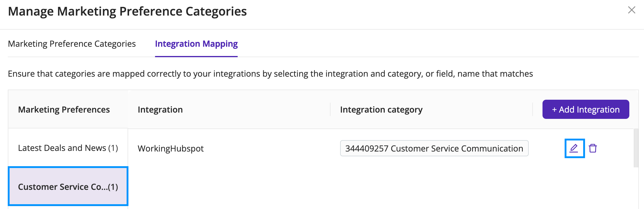Select Latest Deals and News preference
This screenshot has height=209, width=644.
(68, 148)
